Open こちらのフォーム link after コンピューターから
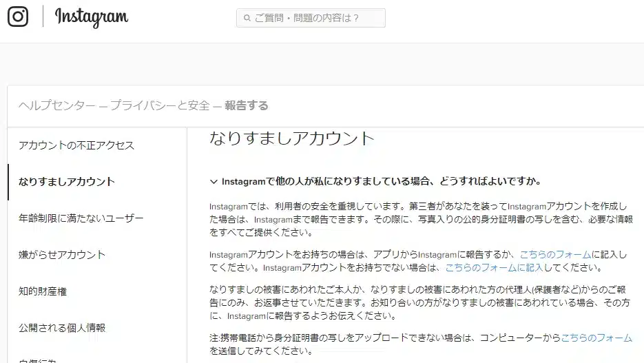This screenshot has width=644, height=363. point(596,338)
